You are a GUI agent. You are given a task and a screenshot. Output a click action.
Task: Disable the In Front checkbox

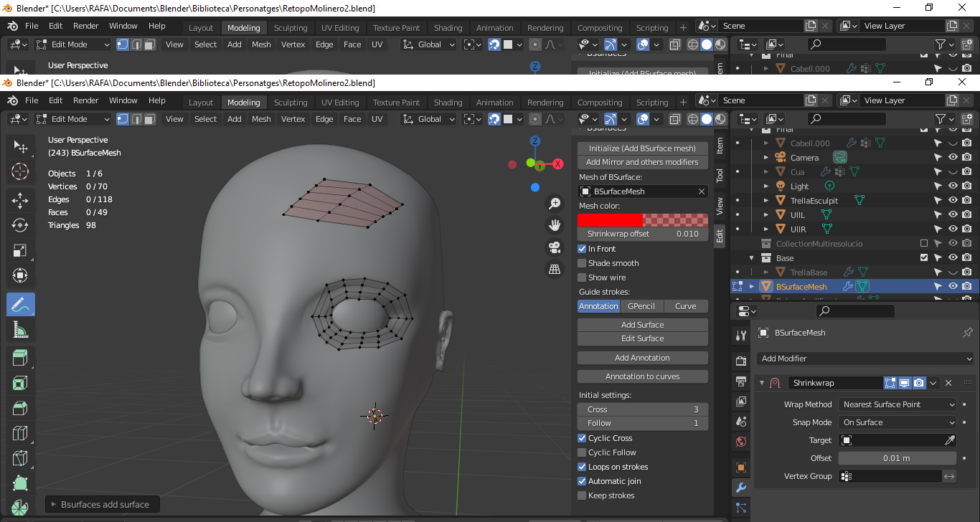click(582, 249)
